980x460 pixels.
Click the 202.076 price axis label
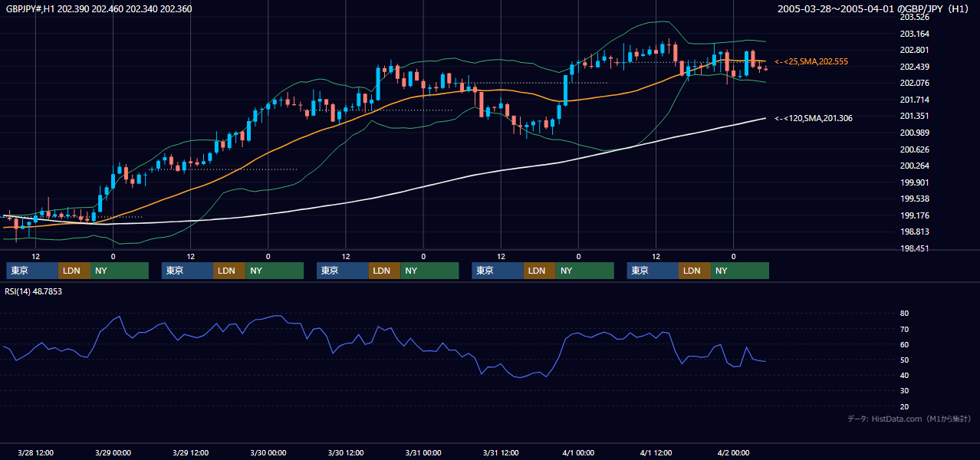pos(915,83)
